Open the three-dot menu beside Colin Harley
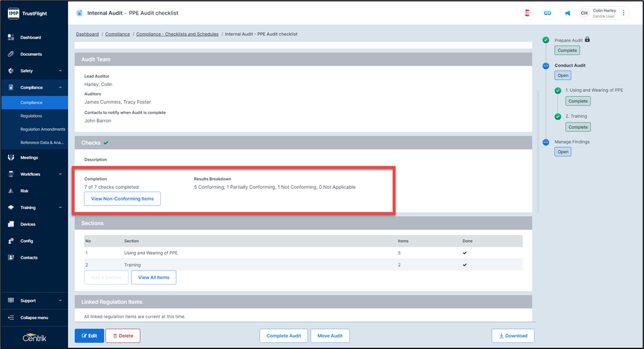This screenshot has height=349, width=644. 624,13
